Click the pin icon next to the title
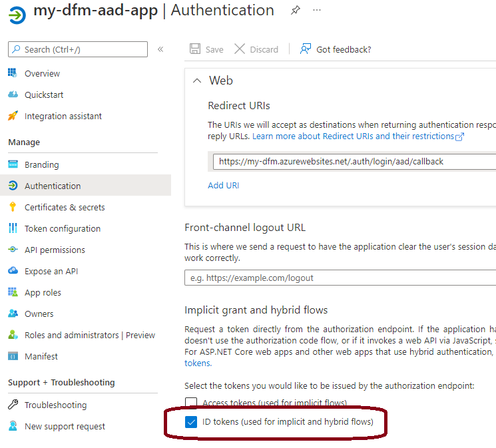496x448 pixels. (295, 10)
